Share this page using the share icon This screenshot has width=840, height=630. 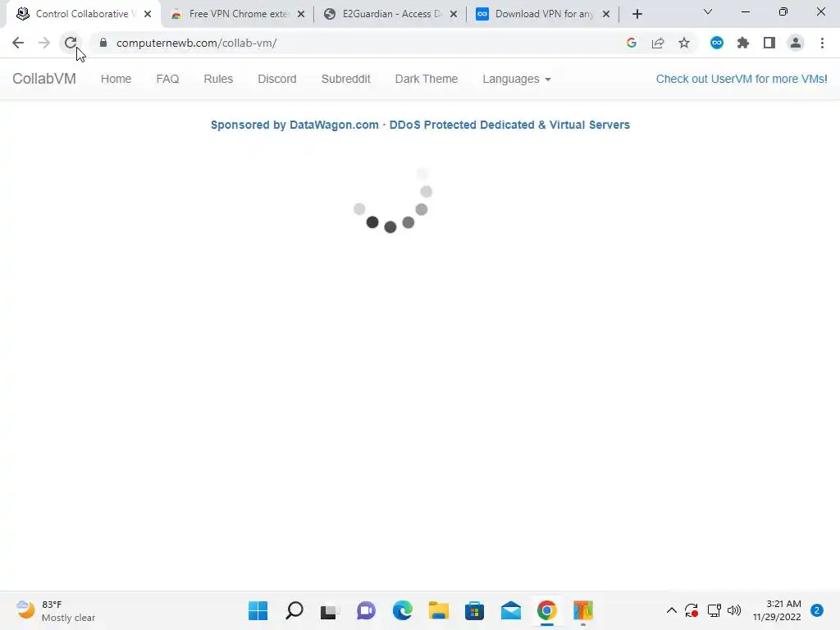658,43
